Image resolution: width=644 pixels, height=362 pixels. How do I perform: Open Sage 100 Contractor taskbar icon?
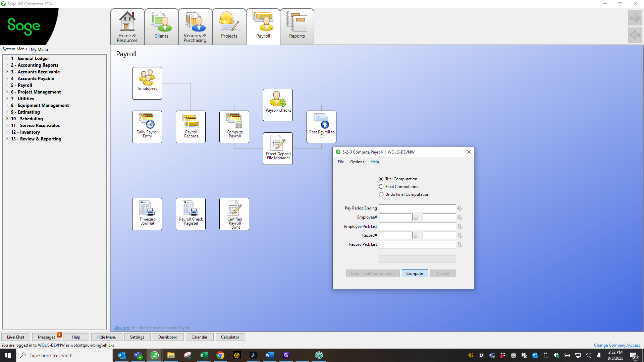point(155,355)
